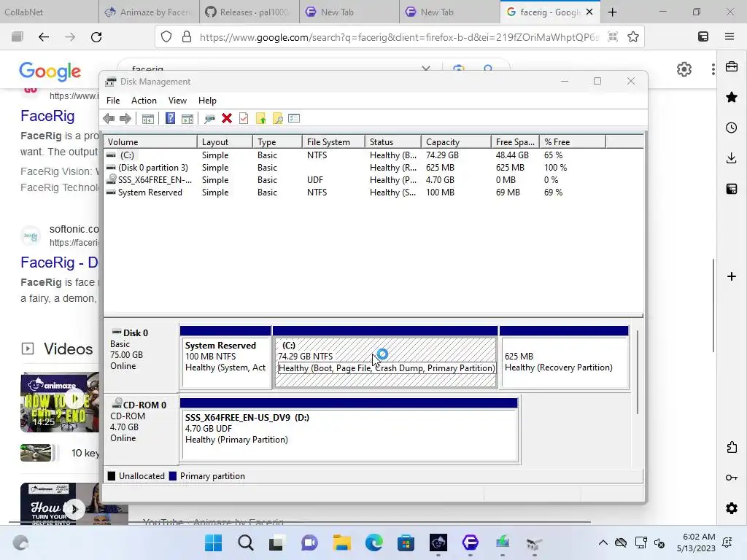Viewport: 747px width, 560px height.
Task: Sort by the Capacity column header
Action: tap(456, 142)
